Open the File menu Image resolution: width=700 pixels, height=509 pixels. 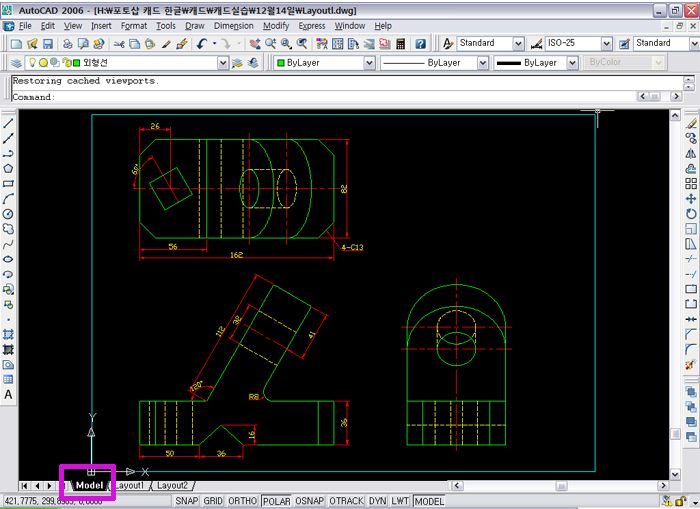25,26
